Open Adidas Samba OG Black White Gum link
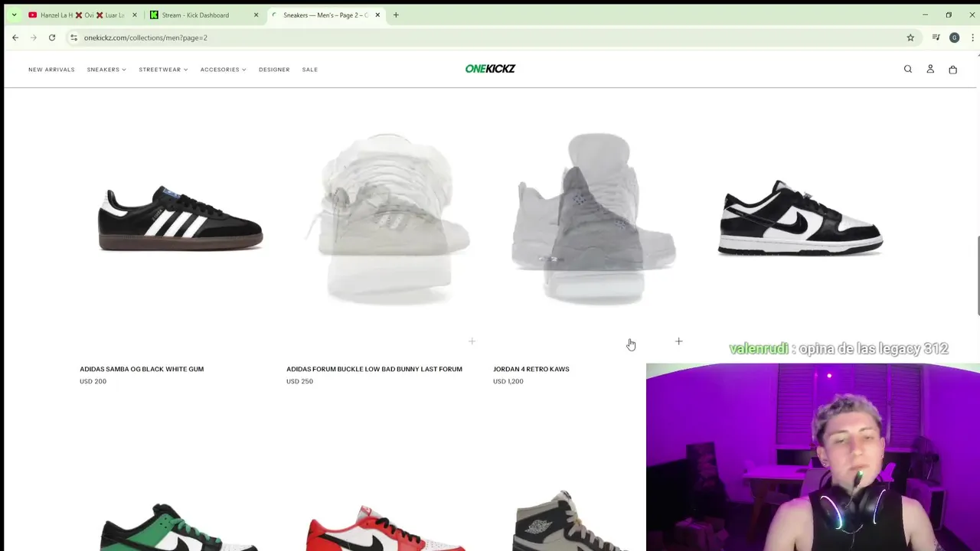 (x=142, y=369)
